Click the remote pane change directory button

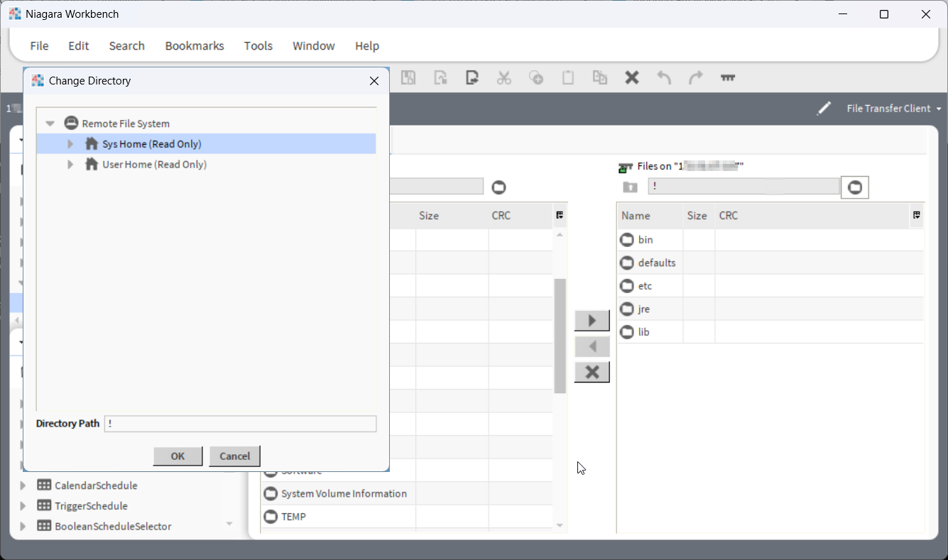[x=855, y=187]
